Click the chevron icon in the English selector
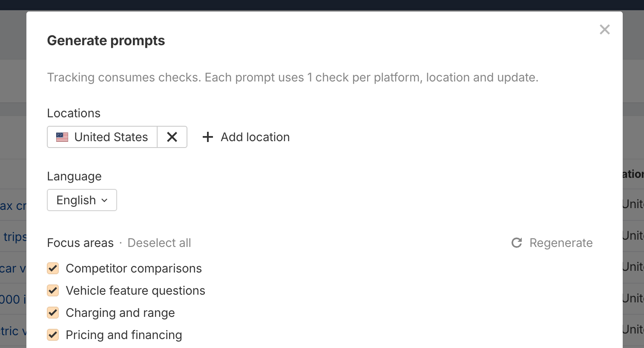 105,200
